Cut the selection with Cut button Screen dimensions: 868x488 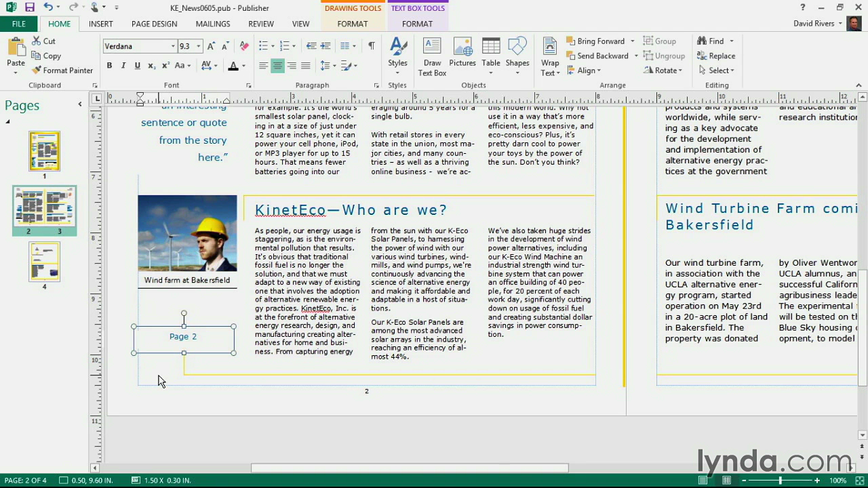click(x=43, y=41)
